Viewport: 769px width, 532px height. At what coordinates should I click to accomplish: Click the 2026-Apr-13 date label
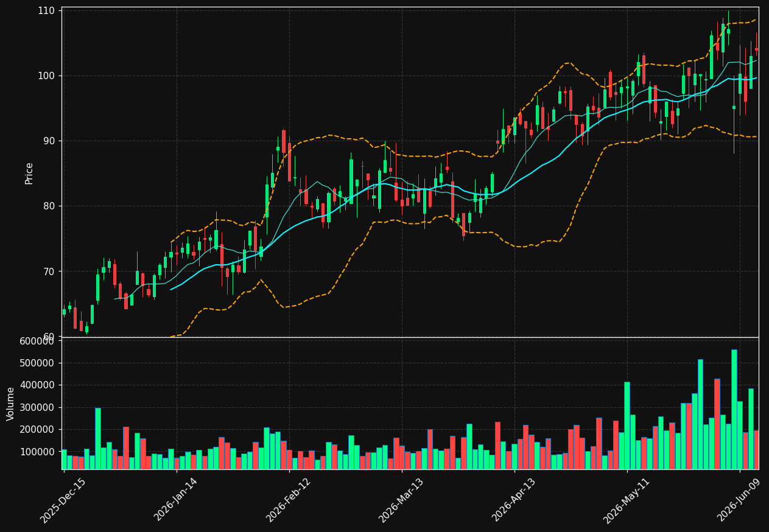pyautogui.click(x=514, y=500)
